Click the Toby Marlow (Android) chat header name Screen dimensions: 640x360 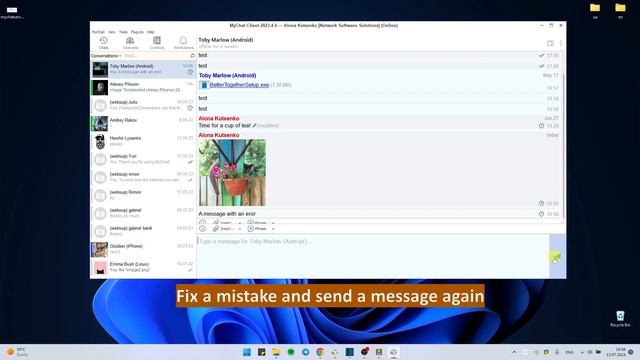pos(226,40)
